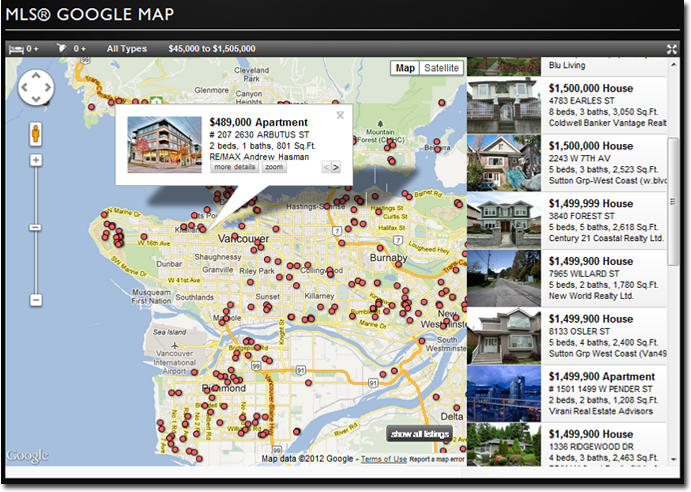The width and height of the screenshot is (691, 492).
Task: Select the $1,499,999 House listing title
Action: pos(591,203)
